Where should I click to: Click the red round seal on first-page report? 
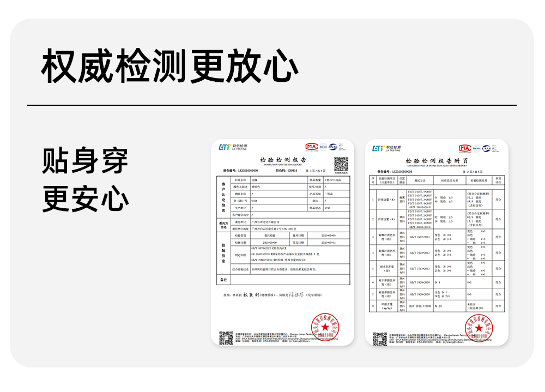coord(325,327)
